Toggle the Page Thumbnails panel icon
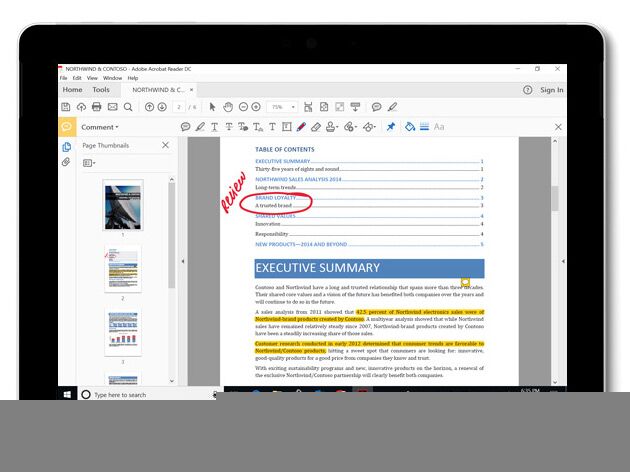This screenshot has width=630, height=472. tap(66, 146)
